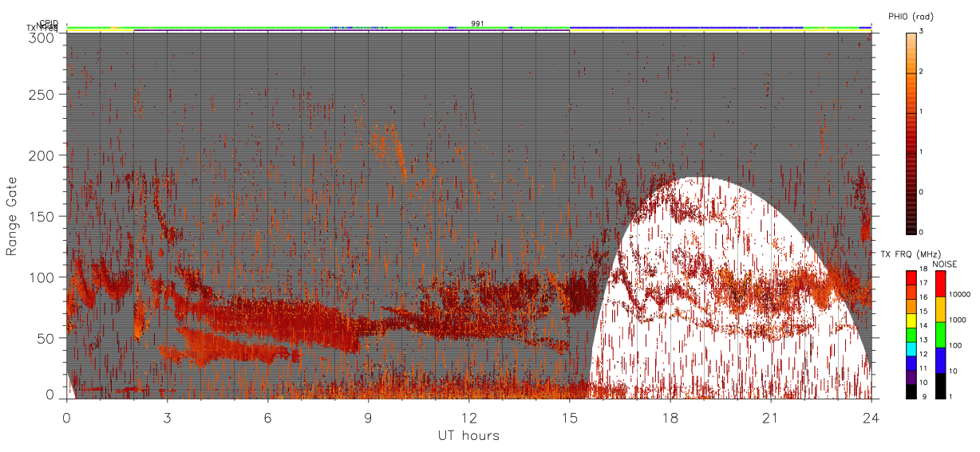
Task: Click the '1000' label in the NOISE legend
Action: pos(958,320)
